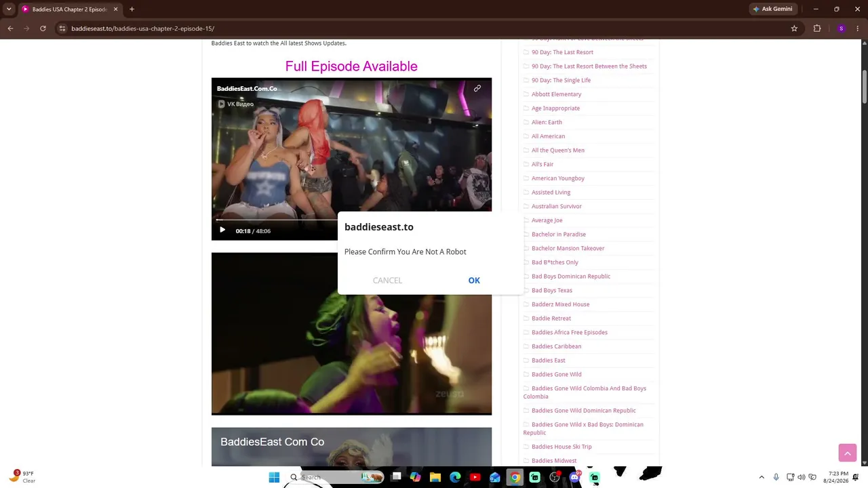The image size is (868, 488).
Task: Click the Ask Gemini button
Action: (x=772, y=9)
